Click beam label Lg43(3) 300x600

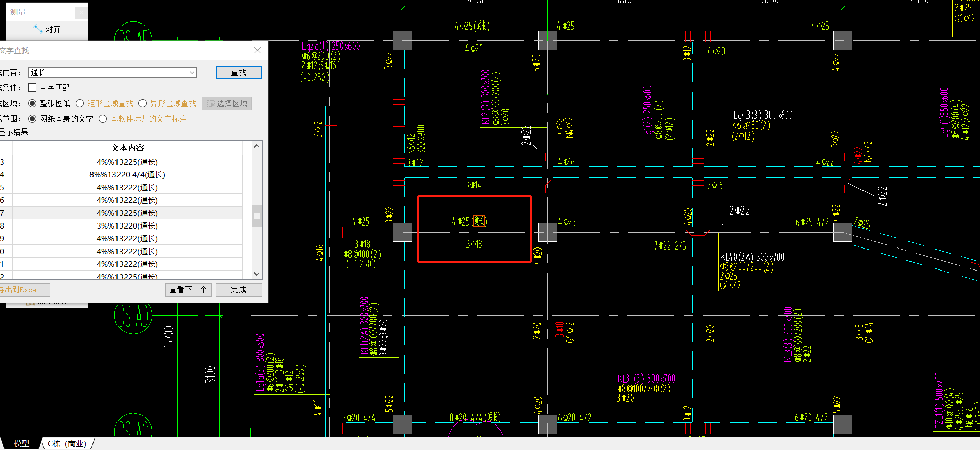tap(763, 115)
